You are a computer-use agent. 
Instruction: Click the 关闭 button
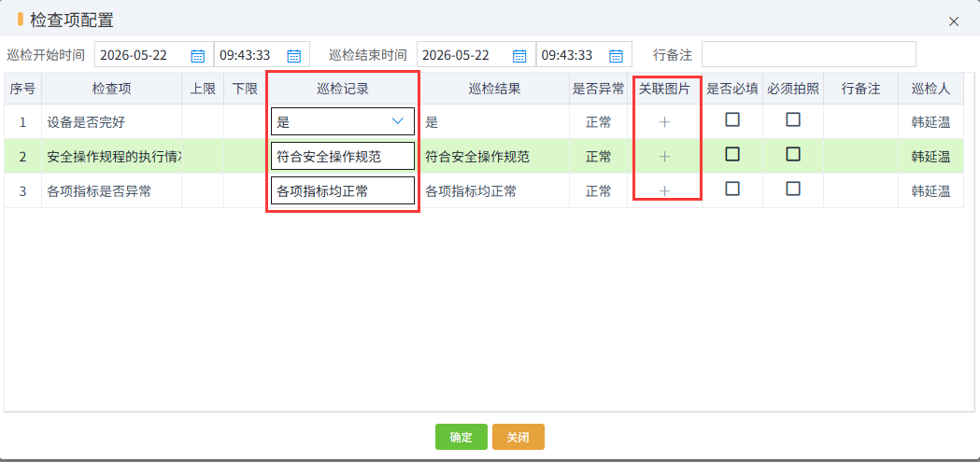click(518, 437)
